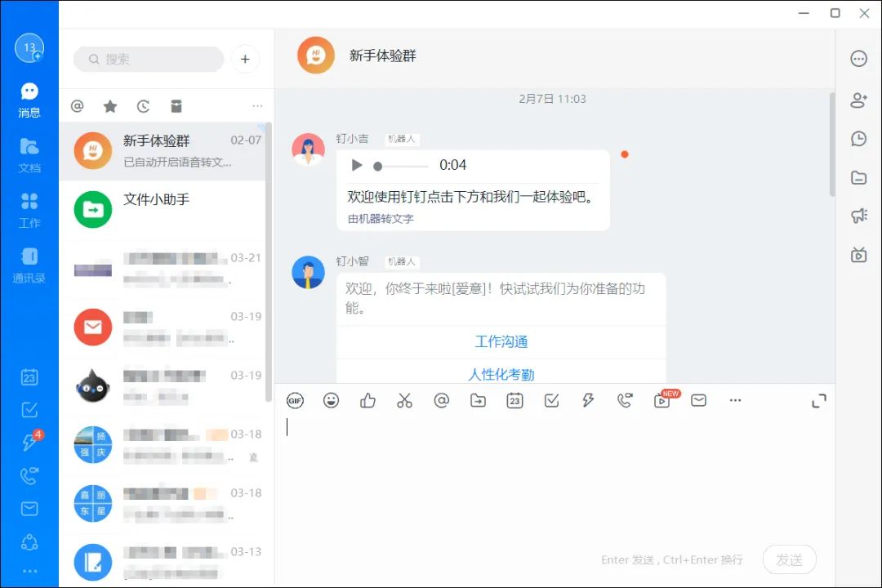Click send file folder icon in toolbar
Screen dimensions: 882x588
click(478, 401)
